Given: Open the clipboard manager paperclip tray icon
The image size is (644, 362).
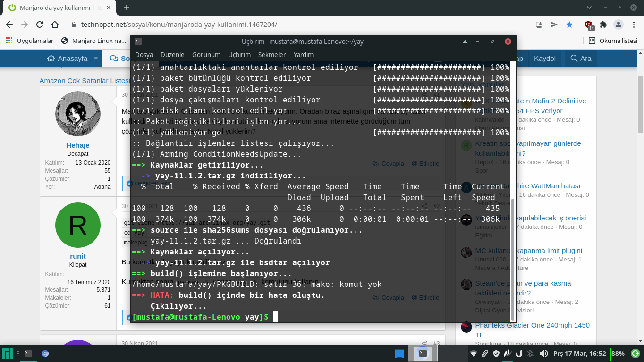Looking at the screenshot, I should 485,354.
